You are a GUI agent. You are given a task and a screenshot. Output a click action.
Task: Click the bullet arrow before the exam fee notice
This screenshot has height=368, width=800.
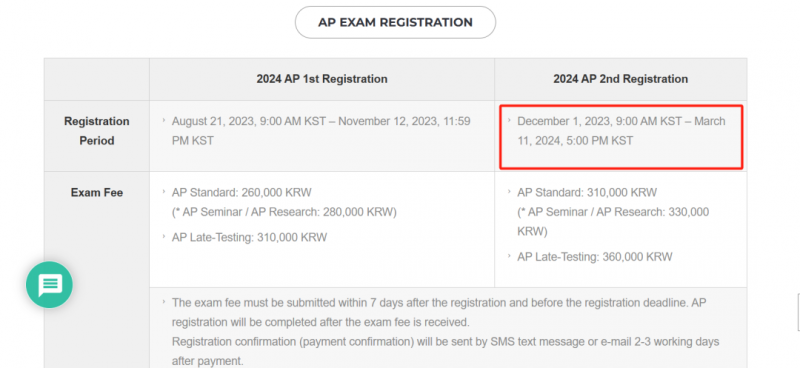[x=164, y=302]
